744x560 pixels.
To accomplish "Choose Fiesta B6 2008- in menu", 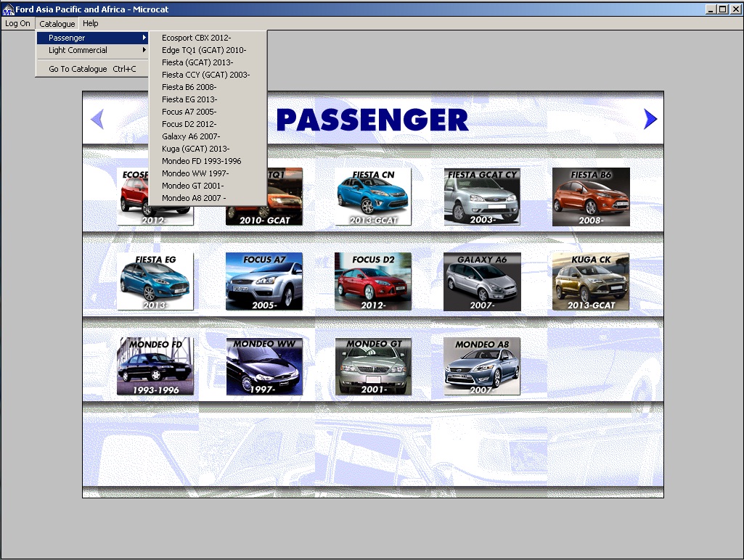I will [x=208, y=87].
